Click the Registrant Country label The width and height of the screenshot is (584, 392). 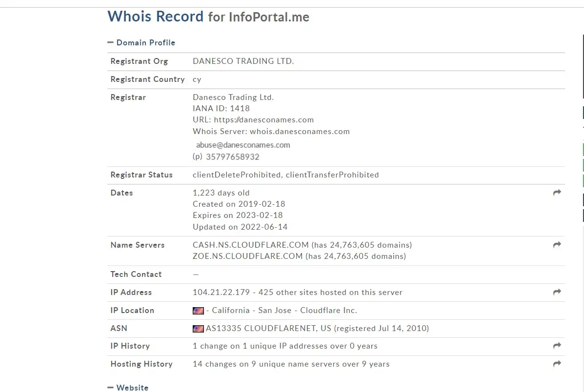tap(147, 79)
